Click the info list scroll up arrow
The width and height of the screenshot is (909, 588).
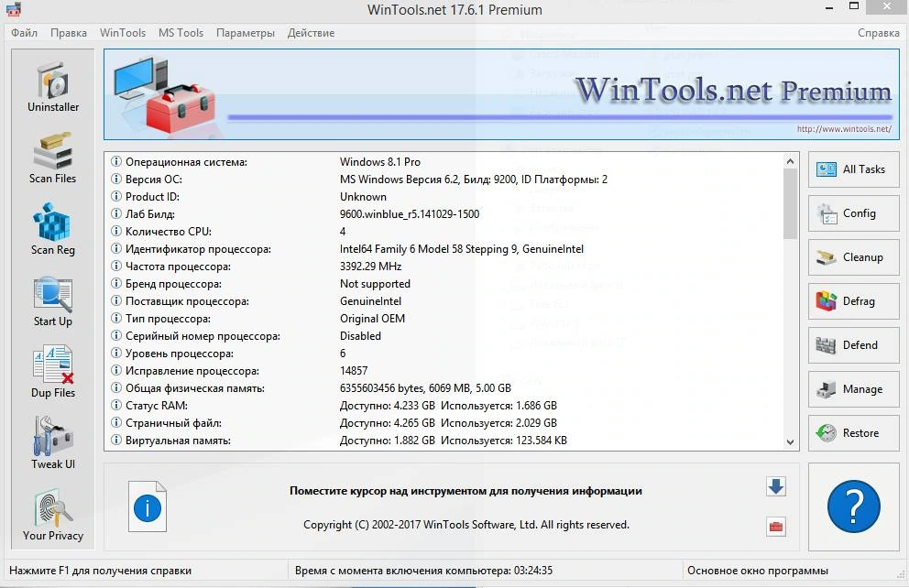pos(790,161)
